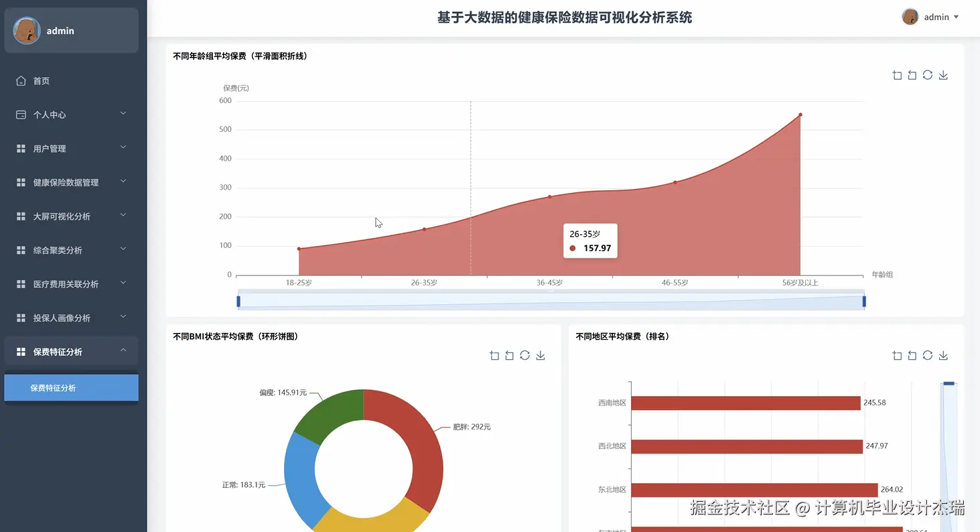
Task: Click the 264.02 bar value label
Action: coord(892,490)
